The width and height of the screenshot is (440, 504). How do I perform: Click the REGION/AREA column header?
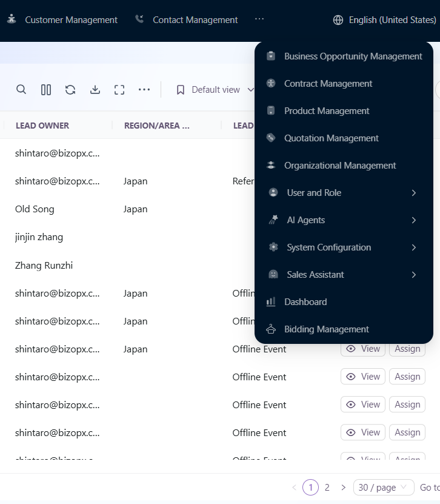(157, 126)
